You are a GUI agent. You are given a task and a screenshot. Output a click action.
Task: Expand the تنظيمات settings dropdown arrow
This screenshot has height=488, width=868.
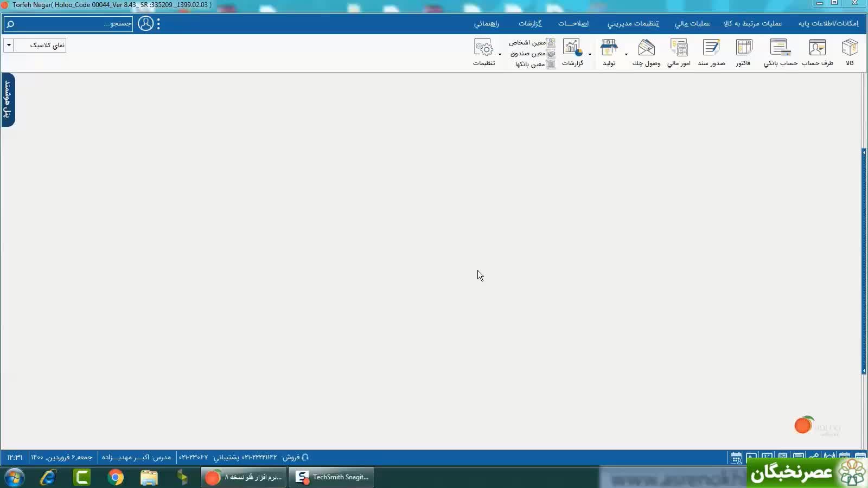coord(500,54)
